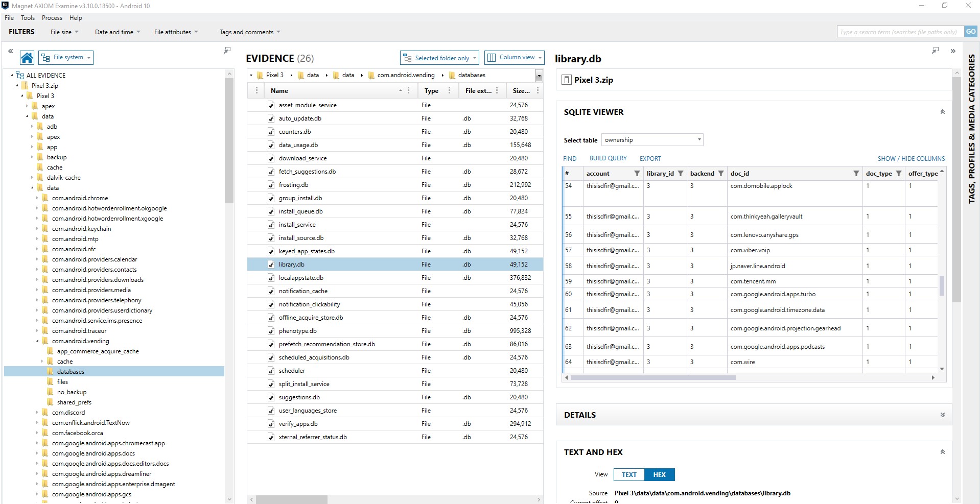Open the Column view dropdown
Image resolution: width=980 pixels, height=504 pixels.
click(515, 58)
